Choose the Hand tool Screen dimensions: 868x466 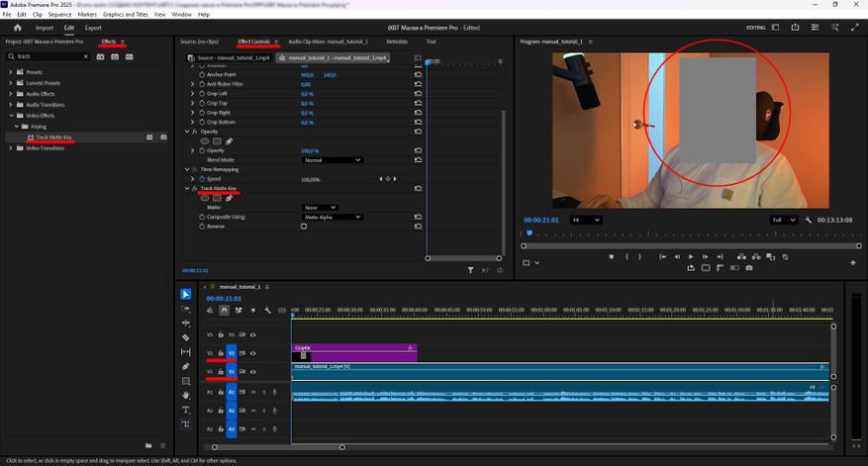(x=186, y=395)
